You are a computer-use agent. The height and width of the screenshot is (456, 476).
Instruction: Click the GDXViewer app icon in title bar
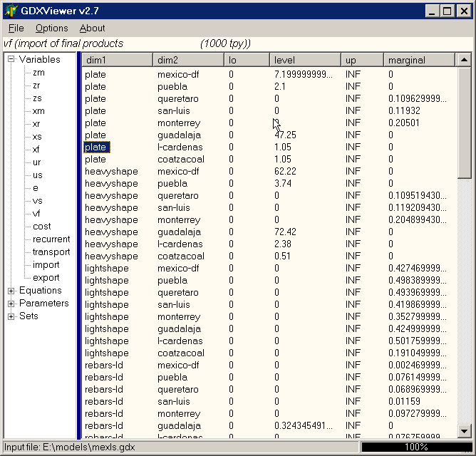11,11
